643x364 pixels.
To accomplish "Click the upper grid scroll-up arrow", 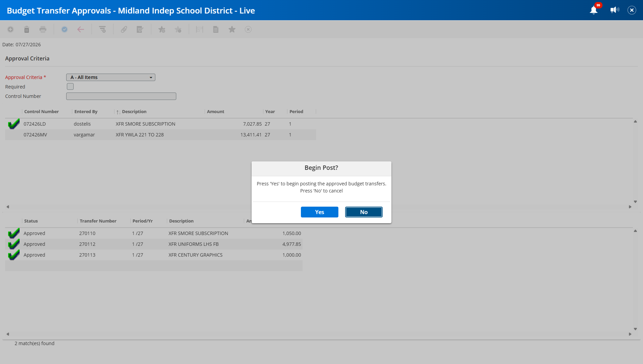I will point(635,122).
